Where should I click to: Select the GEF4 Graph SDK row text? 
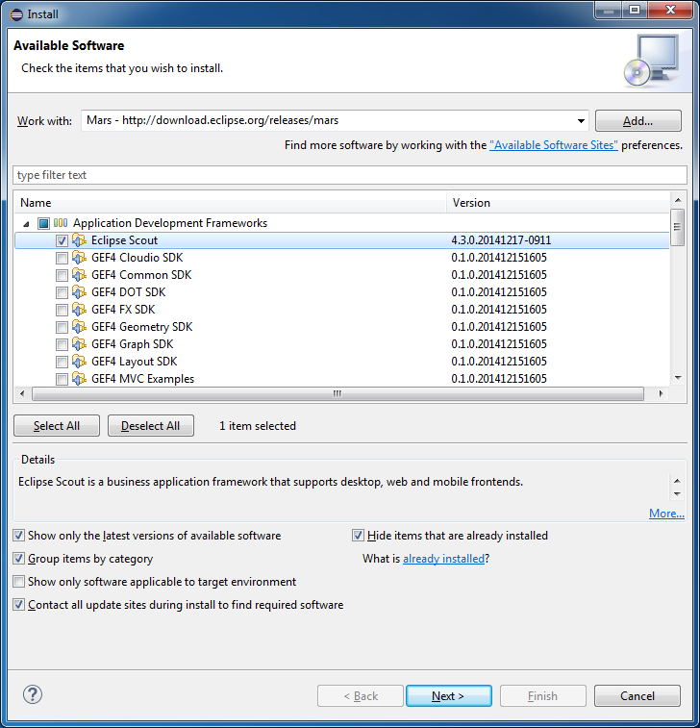click(133, 344)
